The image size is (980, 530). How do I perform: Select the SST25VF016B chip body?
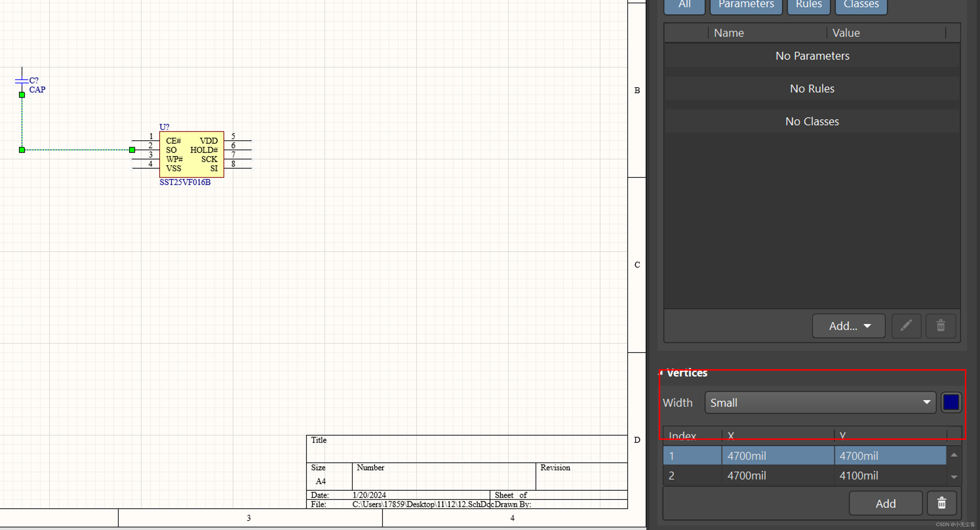click(191, 155)
